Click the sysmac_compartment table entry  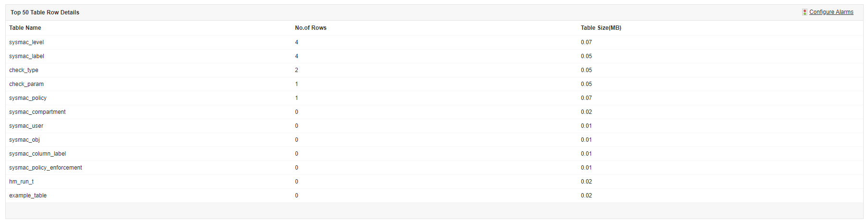37,112
